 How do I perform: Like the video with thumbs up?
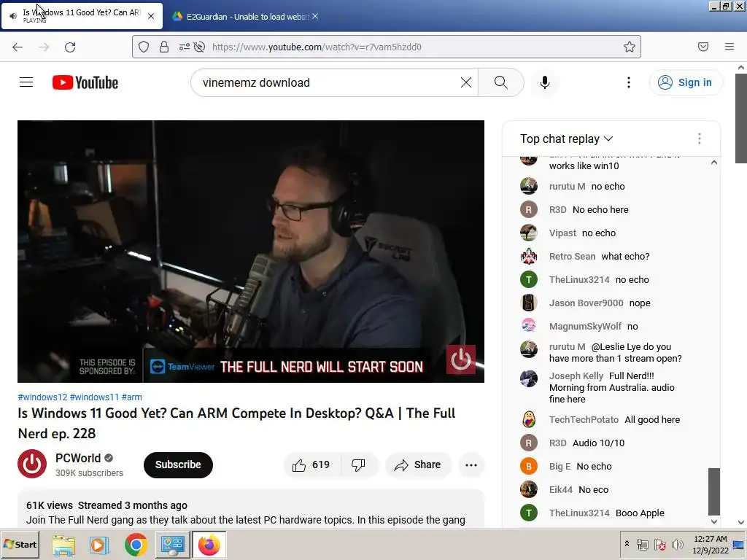point(311,464)
